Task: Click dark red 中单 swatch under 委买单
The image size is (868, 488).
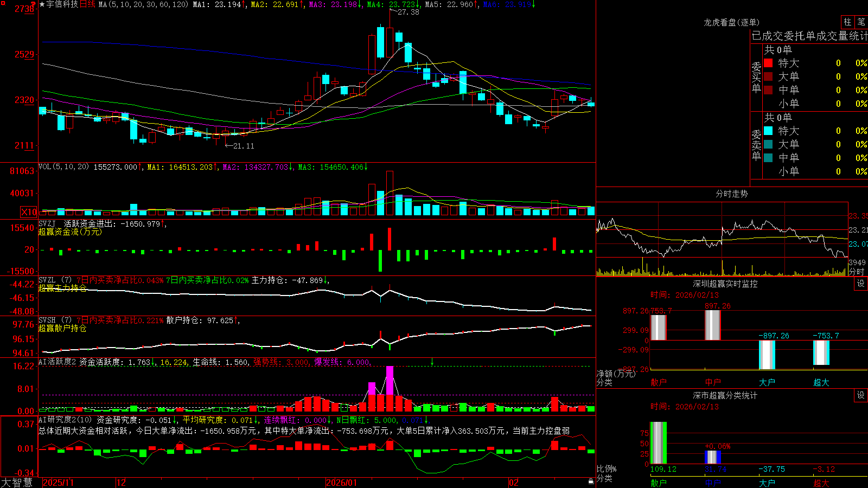Action: tap(768, 90)
